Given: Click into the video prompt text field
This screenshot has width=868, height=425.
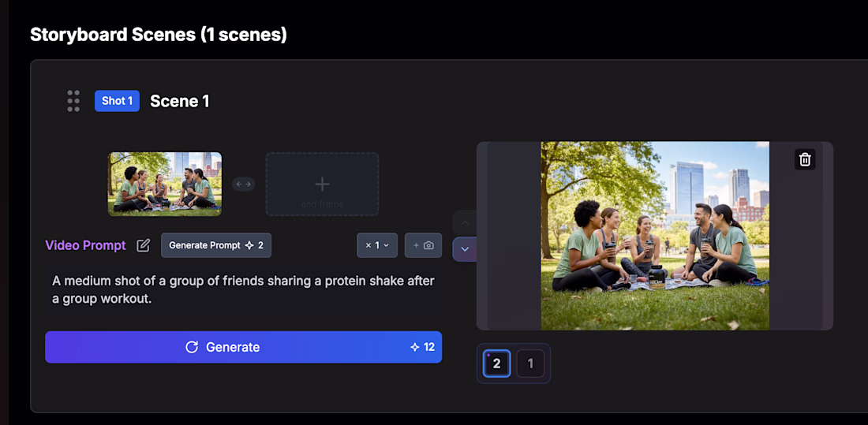Looking at the screenshot, I should [244, 290].
